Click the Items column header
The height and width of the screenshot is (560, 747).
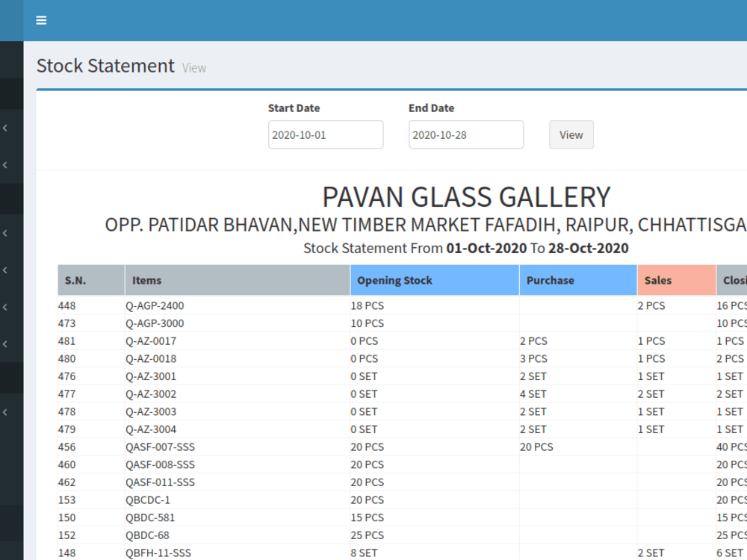tap(238, 280)
